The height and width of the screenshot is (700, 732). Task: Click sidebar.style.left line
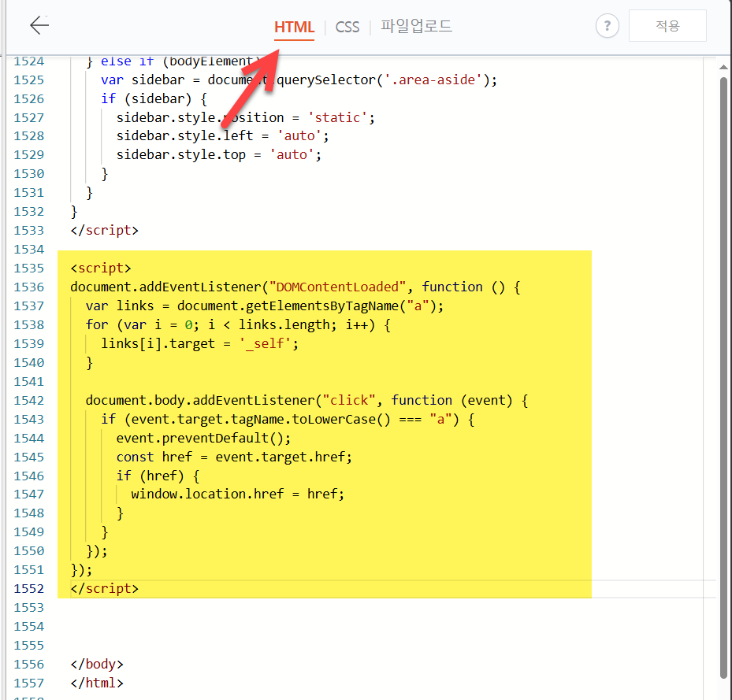[x=223, y=135]
